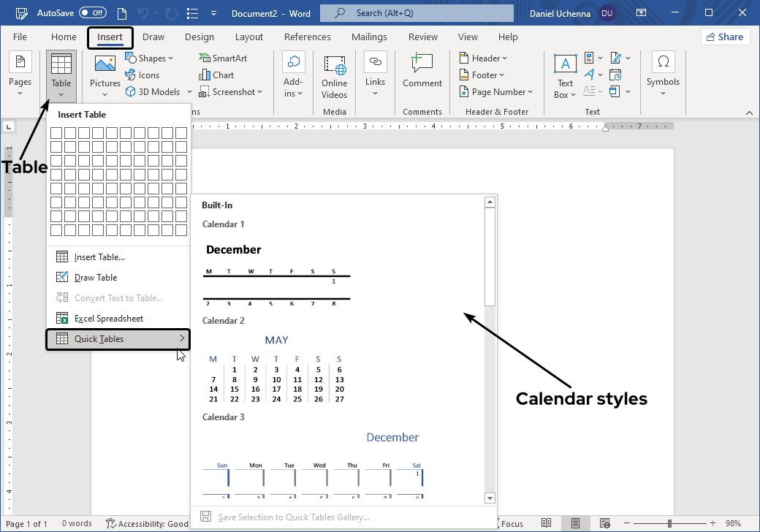The height and width of the screenshot is (532, 760).
Task: Switch to Read Mode in status bar
Action: point(547,523)
